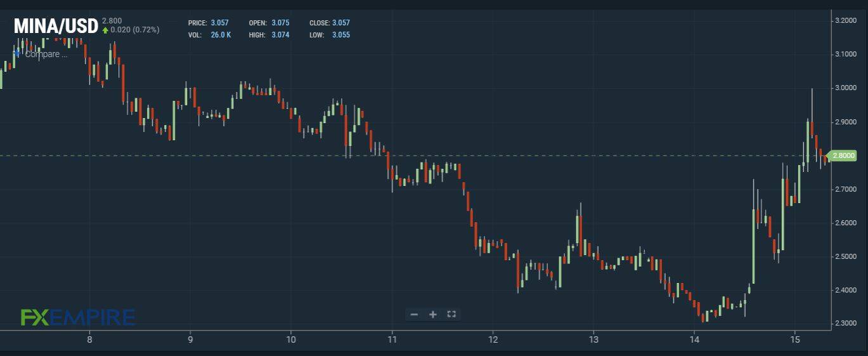Click the green up arrow beside 0.020

click(x=105, y=30)
